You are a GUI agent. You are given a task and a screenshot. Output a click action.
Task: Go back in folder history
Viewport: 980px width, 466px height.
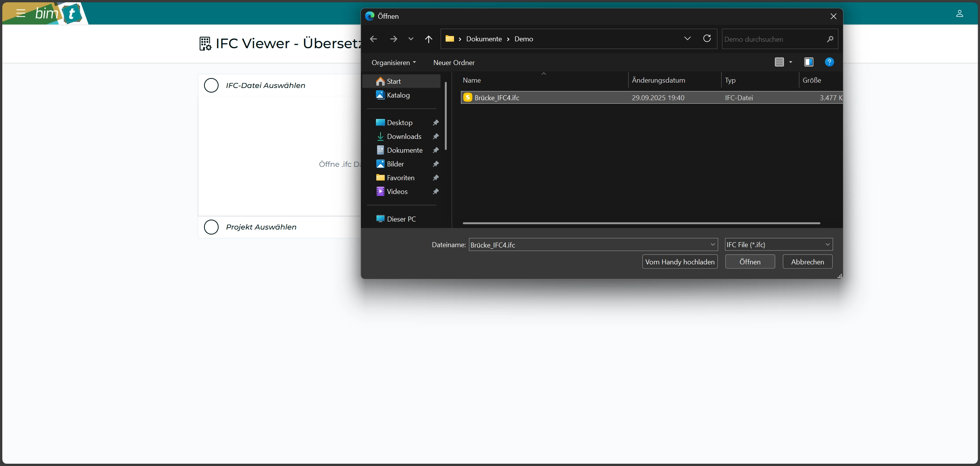(x=374, y=39)
